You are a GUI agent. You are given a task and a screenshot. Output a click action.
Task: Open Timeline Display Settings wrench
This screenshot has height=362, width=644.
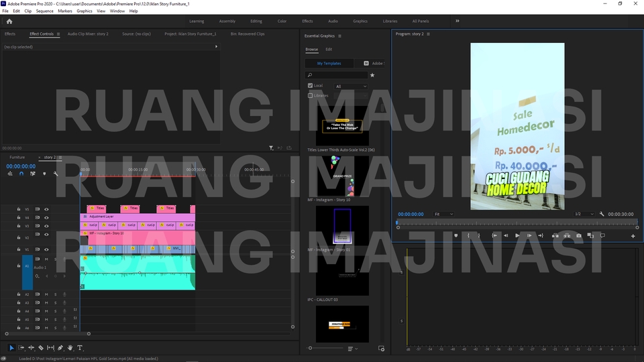click(56, 174)
